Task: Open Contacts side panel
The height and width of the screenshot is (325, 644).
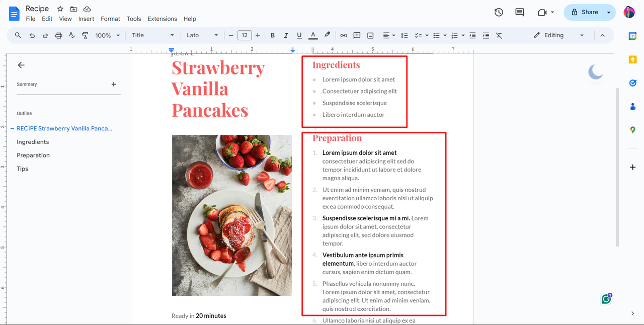Action: 633,106
